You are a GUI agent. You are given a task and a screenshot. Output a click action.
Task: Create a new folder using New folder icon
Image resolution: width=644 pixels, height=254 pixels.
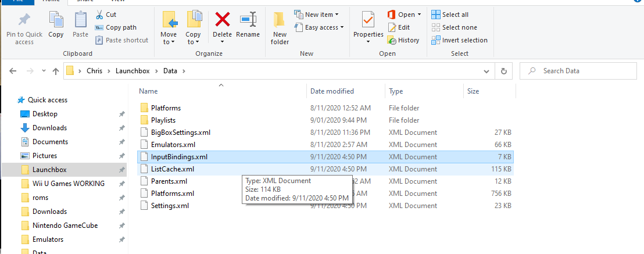coord(280,20)
